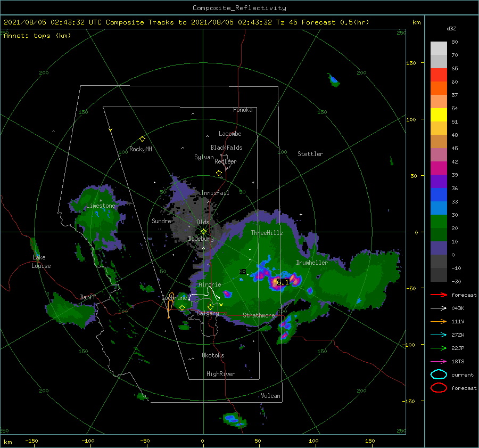
Task: Click the cyan current ellipse legend icon
Action: click(439, 374)
